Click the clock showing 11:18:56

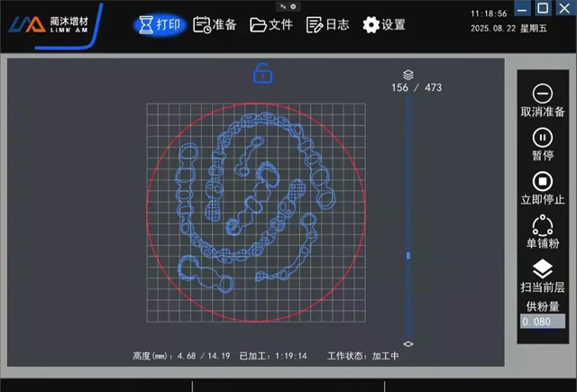489,14
